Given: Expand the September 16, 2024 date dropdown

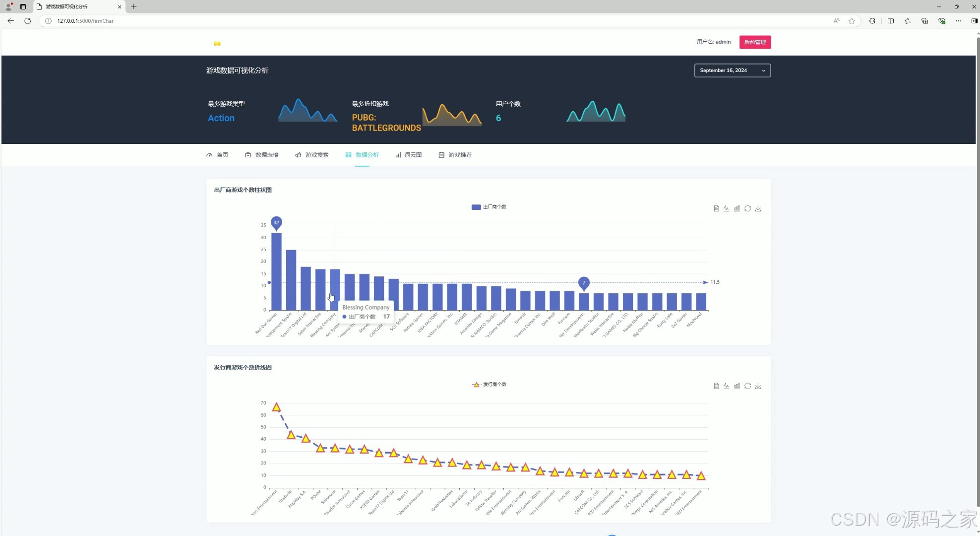Looking at the screenshot, I should (732, 70).
